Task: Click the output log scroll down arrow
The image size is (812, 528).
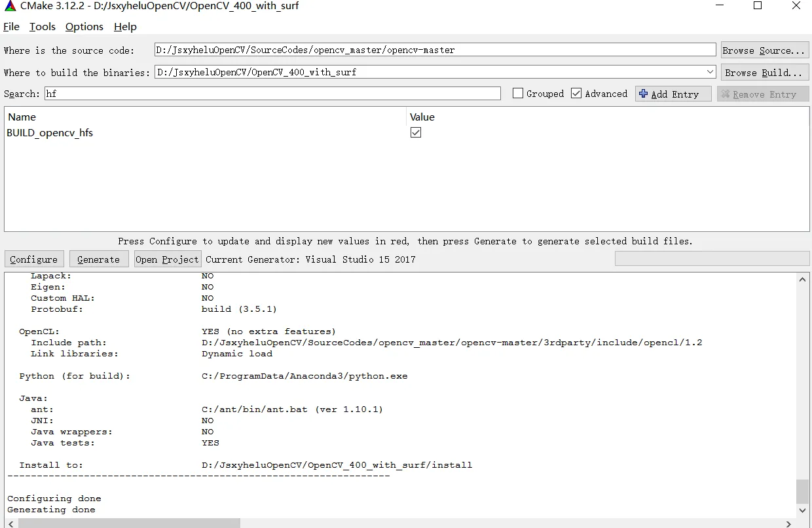Action: click(x=803, y=510)
